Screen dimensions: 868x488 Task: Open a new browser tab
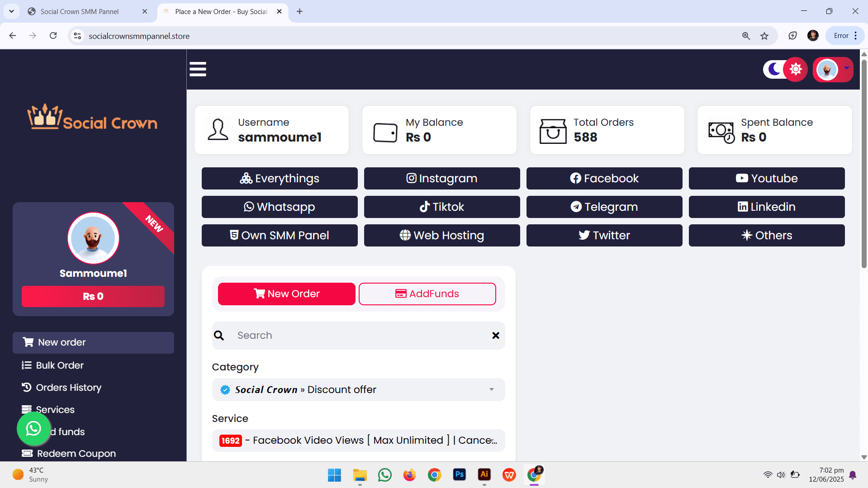299,11
